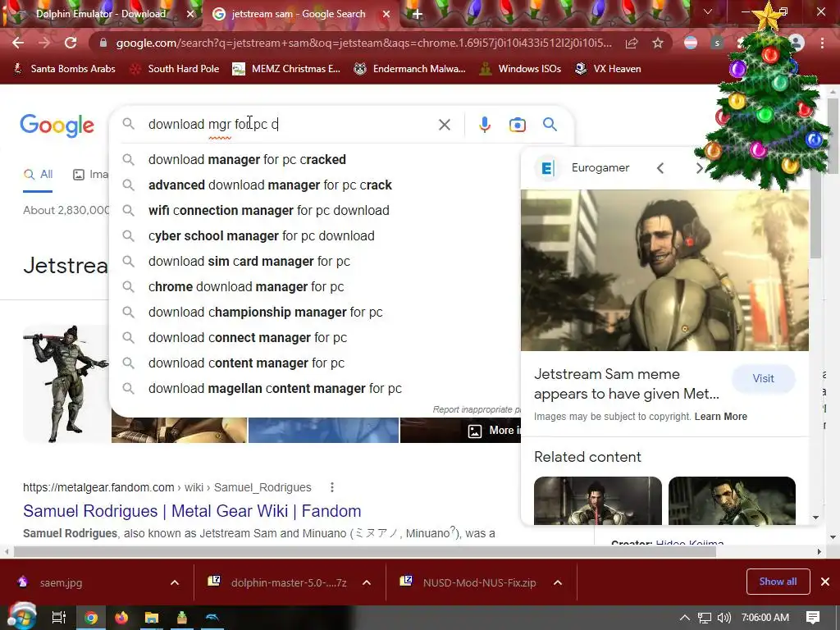Image resolution: width=840 pixels, height=630 pixels.
Task: Open the VX Heaven bookmark
Action: [x=608, y=69]
